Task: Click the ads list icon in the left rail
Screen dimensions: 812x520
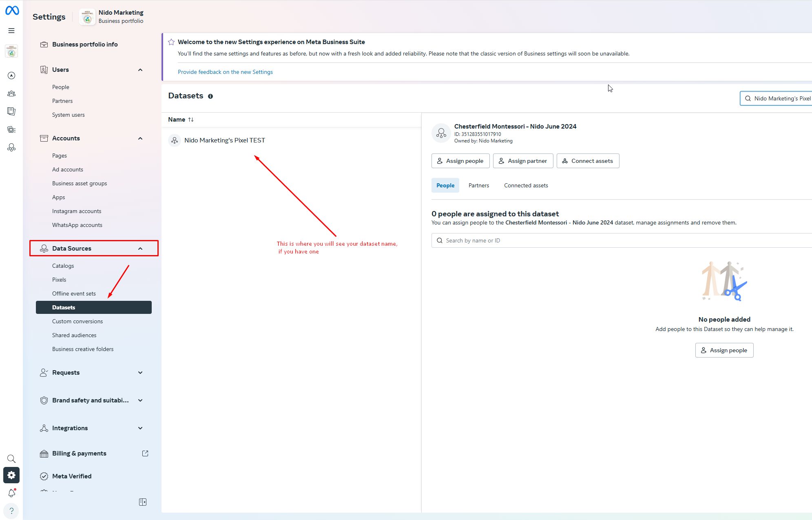Action: (x=11, y=130)
